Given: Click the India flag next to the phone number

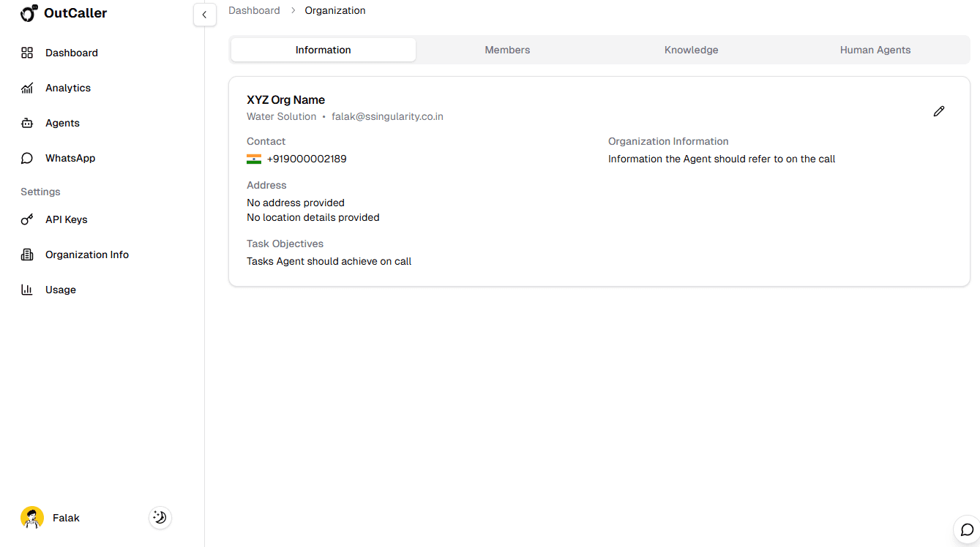Looking at the screenshot, I should (x=253, y=158).
